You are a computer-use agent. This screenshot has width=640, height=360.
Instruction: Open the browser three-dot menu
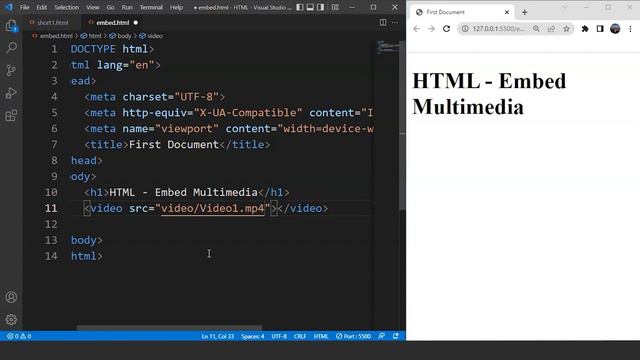(630, 29)
